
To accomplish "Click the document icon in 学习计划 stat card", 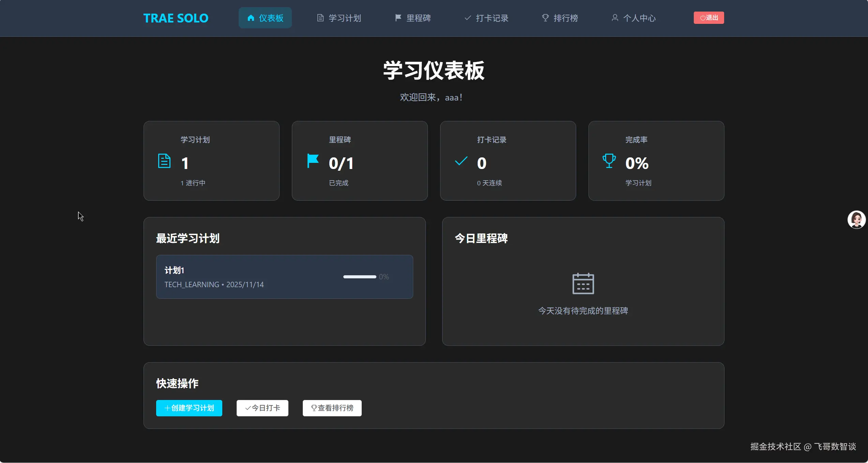I will coord(164,161).
